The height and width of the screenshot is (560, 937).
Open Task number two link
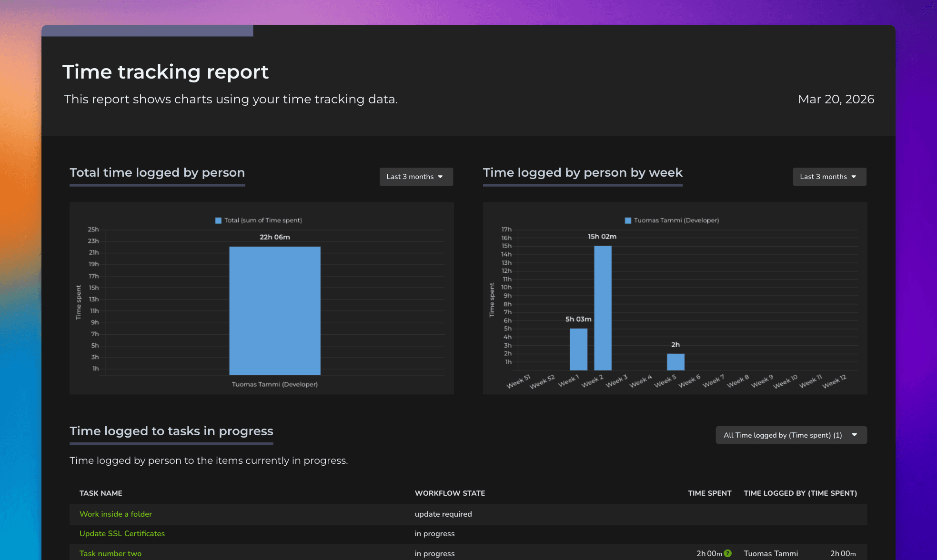point(111,553)
